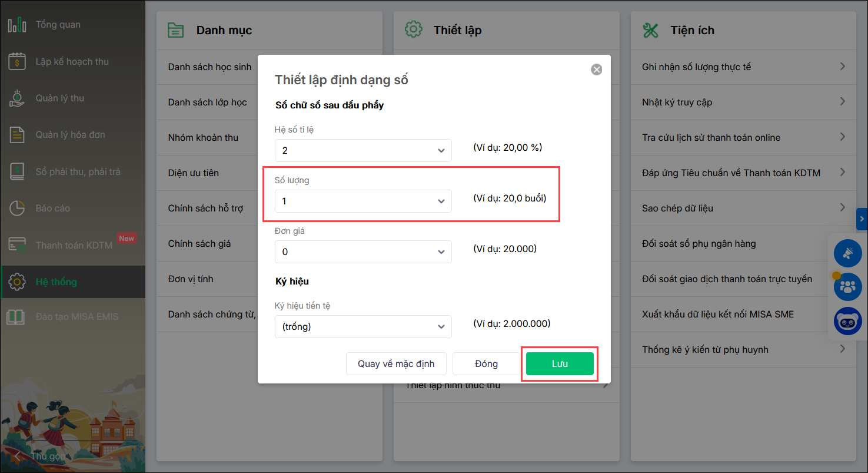Expand Ghi nhận số lượng thực tế chevron
This screenshot has width=868, height=473.
[x=843, y=67]
